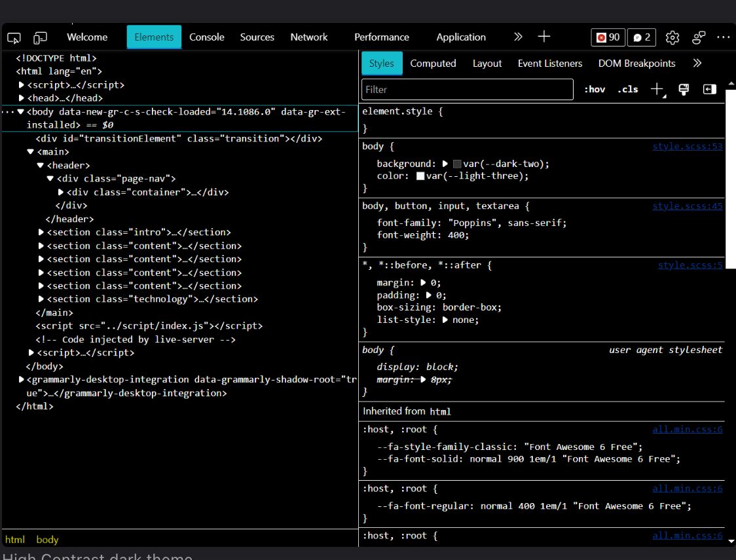Click styles pane scrollbar thumb
This screenshot has width=736, height=560.
730,178
